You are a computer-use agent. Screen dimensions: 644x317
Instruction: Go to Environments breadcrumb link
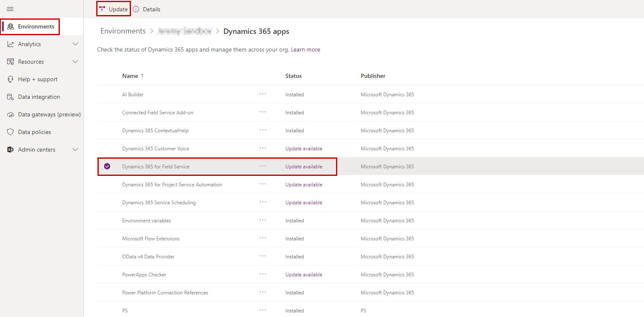(123, 31)
